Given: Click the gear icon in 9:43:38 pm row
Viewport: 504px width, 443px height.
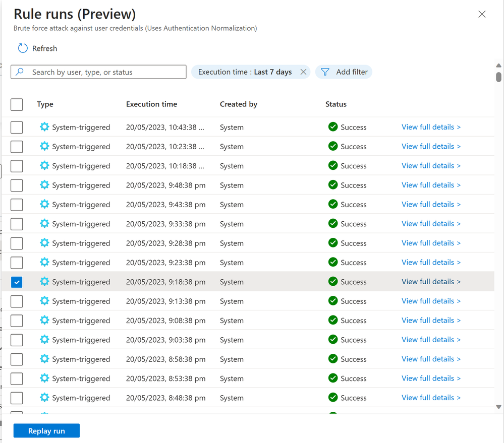Looking at the screenshot, I should coord(44,204).
